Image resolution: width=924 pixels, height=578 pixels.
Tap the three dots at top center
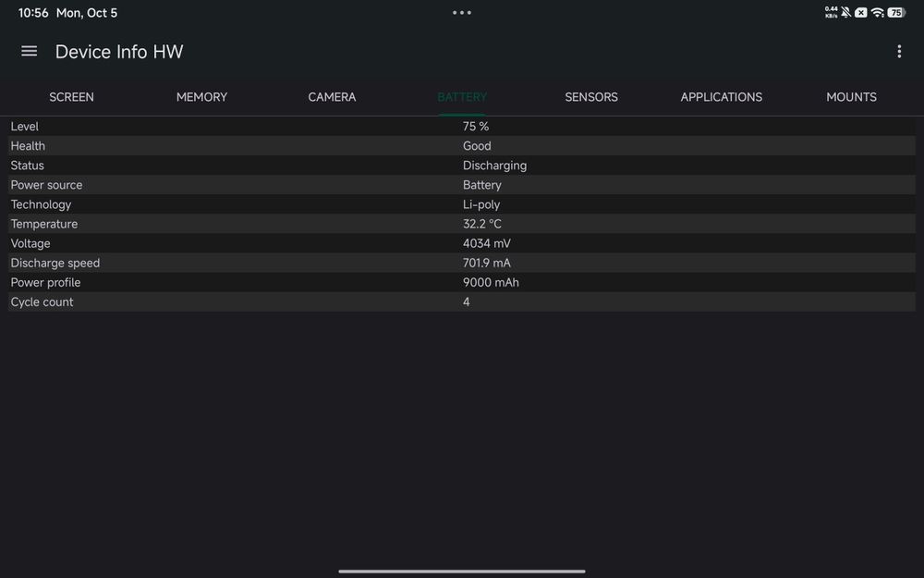(x=461, y=12)
